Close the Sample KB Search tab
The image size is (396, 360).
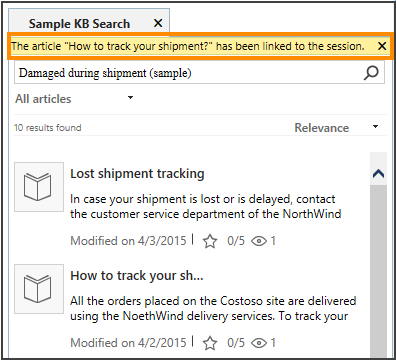coord(158,23)
